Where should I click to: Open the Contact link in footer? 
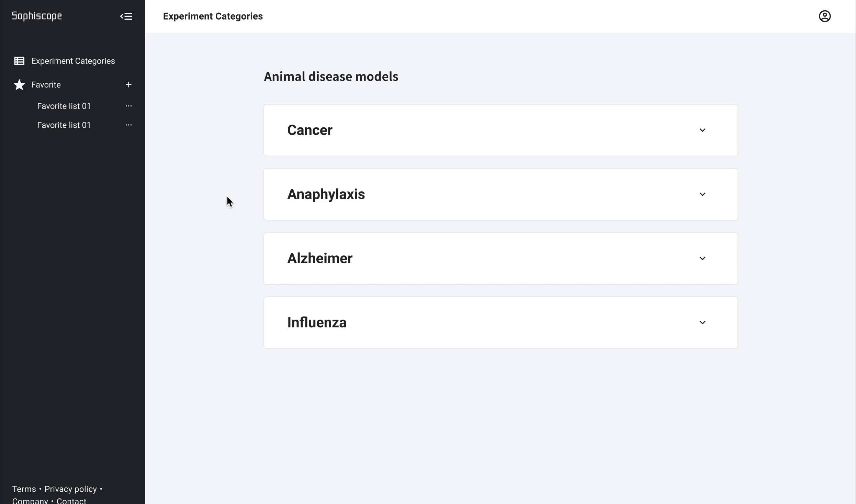tap(71, 501)
